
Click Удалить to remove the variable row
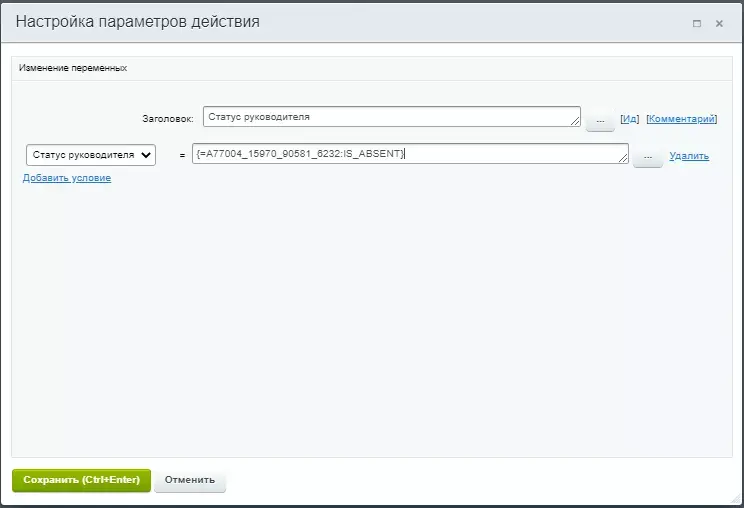pos(689,156)
